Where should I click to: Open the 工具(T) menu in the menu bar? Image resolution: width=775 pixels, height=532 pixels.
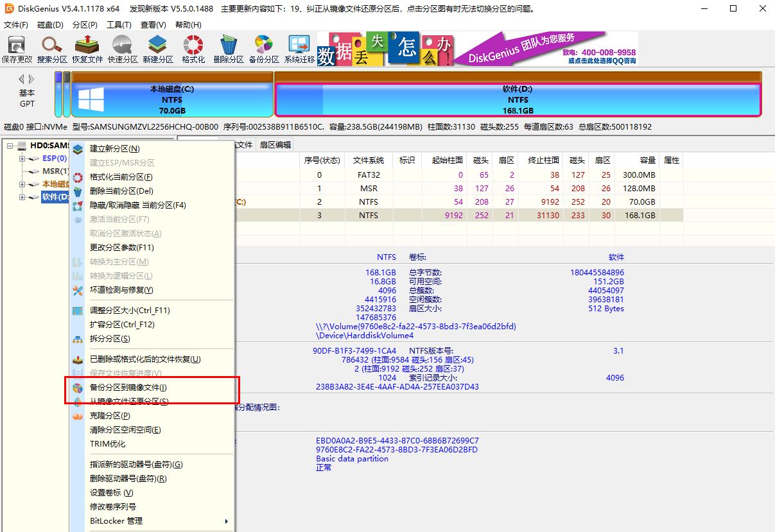pos(119,25)
